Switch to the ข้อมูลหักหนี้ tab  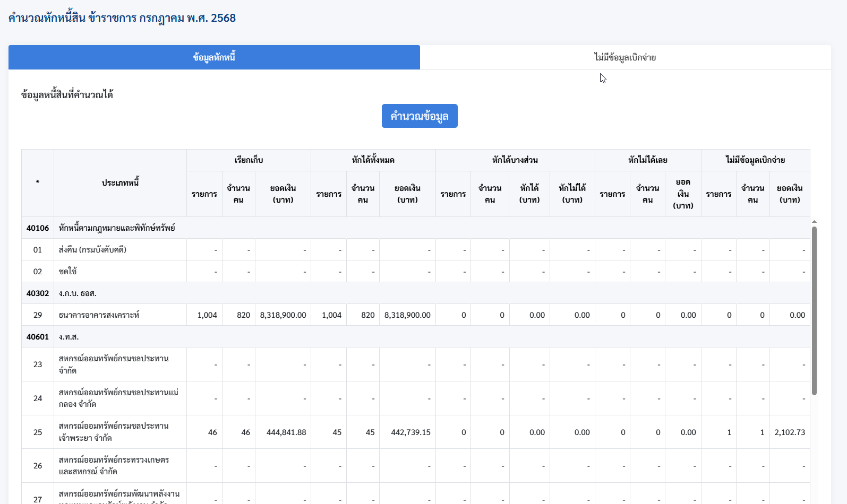(x=214, y=57)
